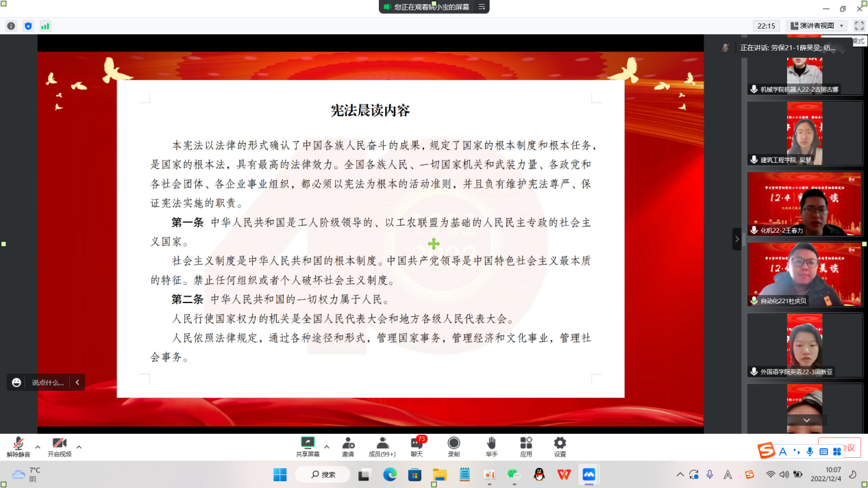Viewport: 868px width, 488px height.
Task: Open the menu on the screen-viewing banner
Action: 482,7
